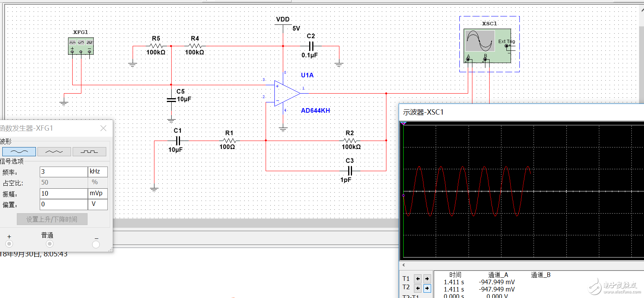Select the minus terminal radio button
Screen dimensions: 644x298
96,244
